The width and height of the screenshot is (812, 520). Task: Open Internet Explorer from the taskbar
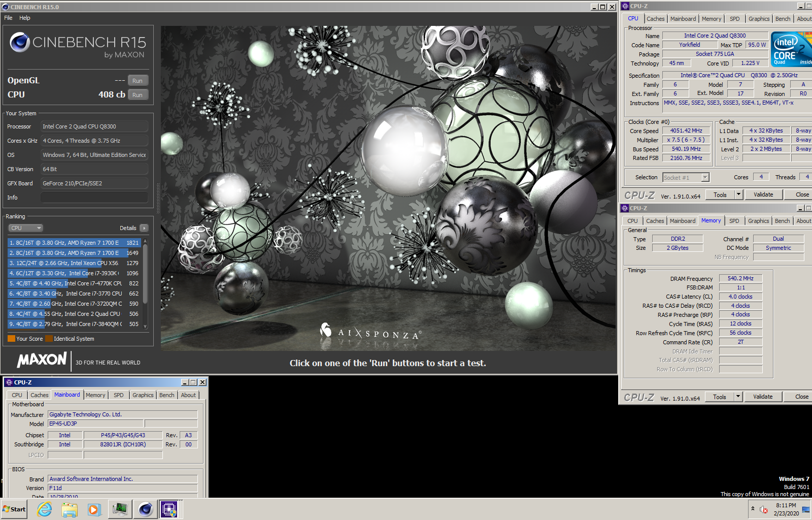[45, 509]
